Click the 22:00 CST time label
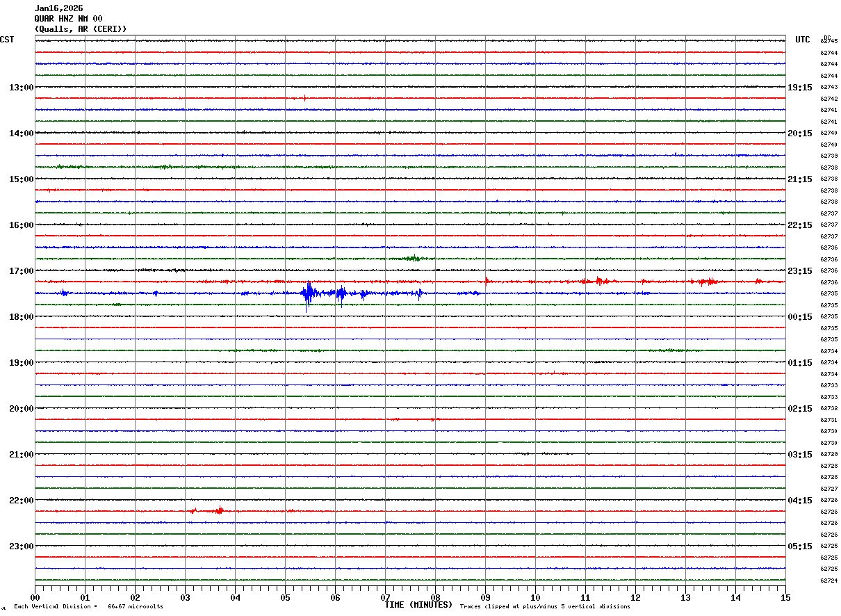 tap(21, 501)
